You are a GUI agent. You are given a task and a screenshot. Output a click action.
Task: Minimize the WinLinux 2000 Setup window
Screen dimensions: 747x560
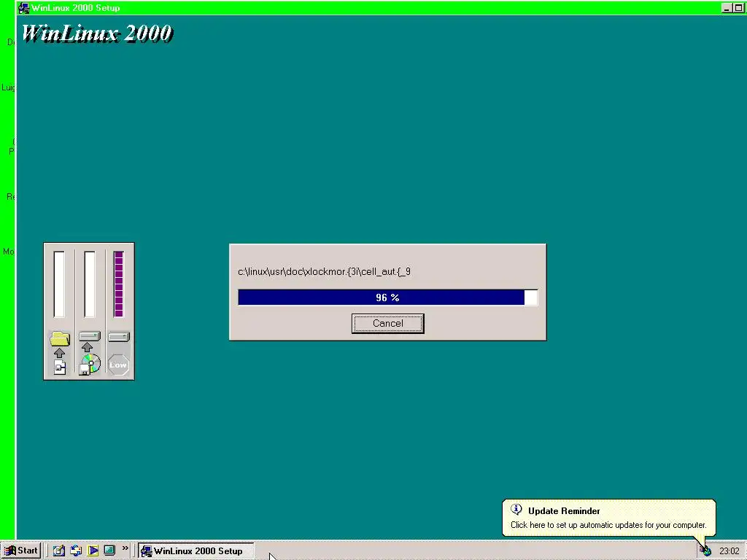pyautogui.click(x=727, y=7)
